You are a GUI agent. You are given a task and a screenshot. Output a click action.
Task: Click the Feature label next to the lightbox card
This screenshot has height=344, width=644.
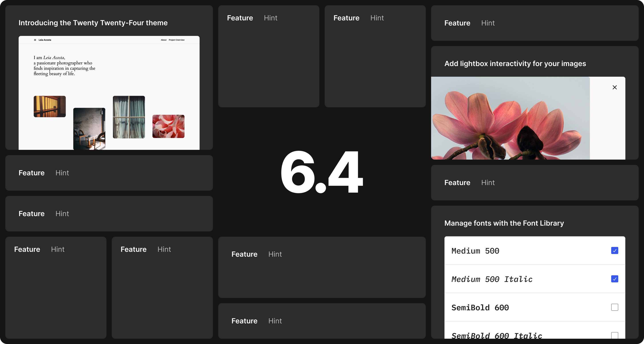[x=457, y=183]
